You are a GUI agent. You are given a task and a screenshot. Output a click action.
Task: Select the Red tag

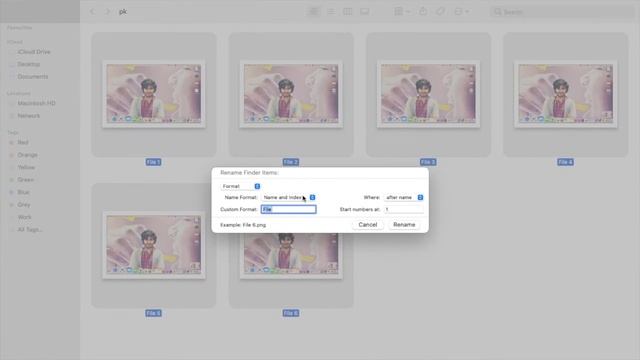pos(23,142)
